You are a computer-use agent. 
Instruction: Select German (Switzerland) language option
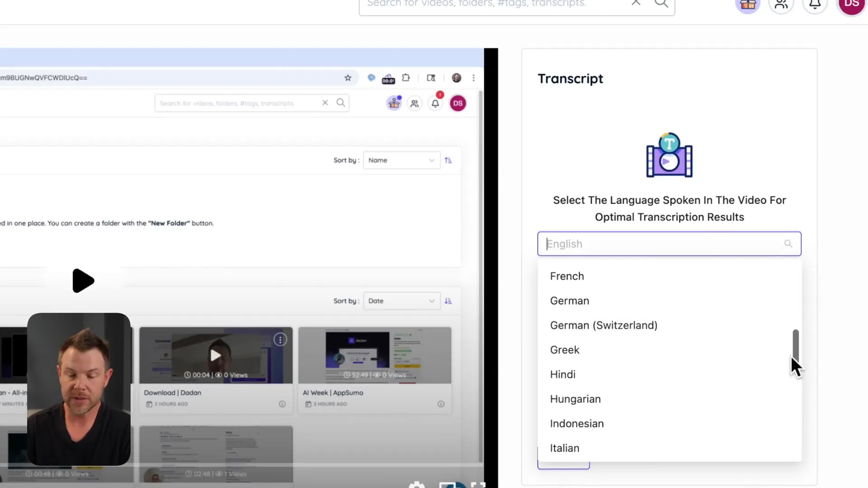tap(669, 325)
